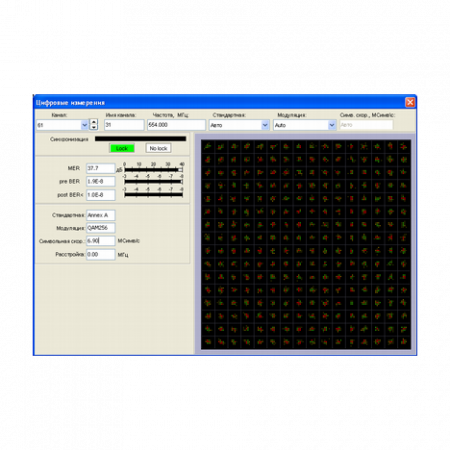
Task: Close the Цифровые измерения window
Action: tap(410, 102)
